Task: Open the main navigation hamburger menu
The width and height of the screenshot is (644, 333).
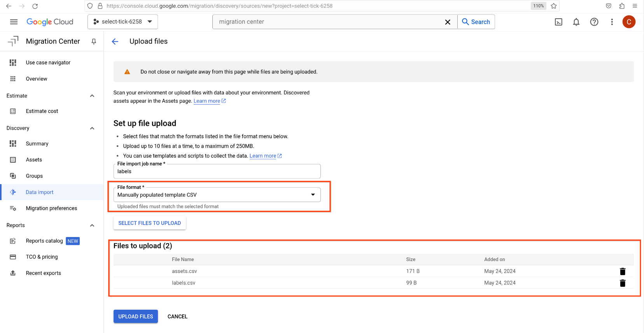Action: 14,22
